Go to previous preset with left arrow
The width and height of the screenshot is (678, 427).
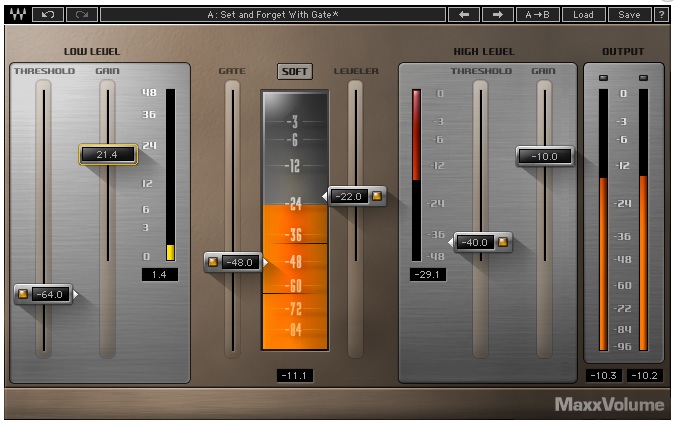coord(464,14)
